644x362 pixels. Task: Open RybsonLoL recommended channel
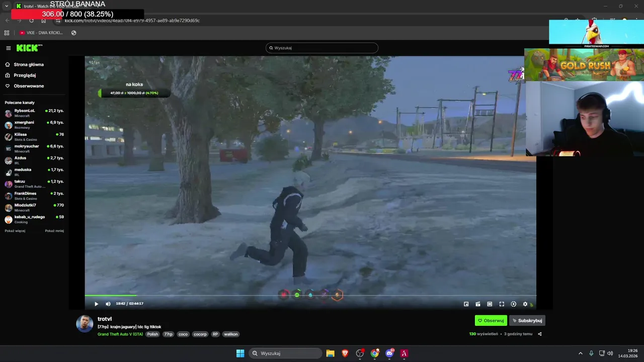34,113
